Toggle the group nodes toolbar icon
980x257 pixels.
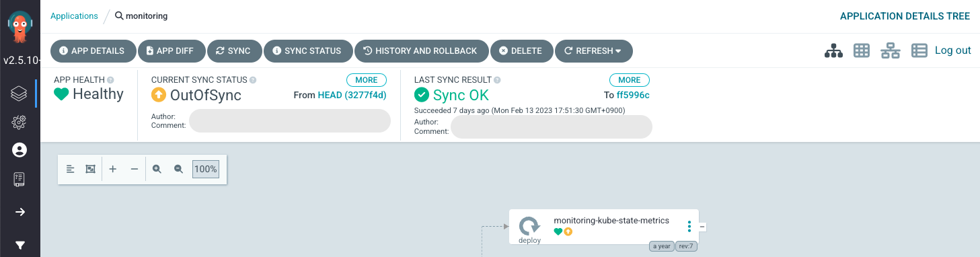[91, 170]
